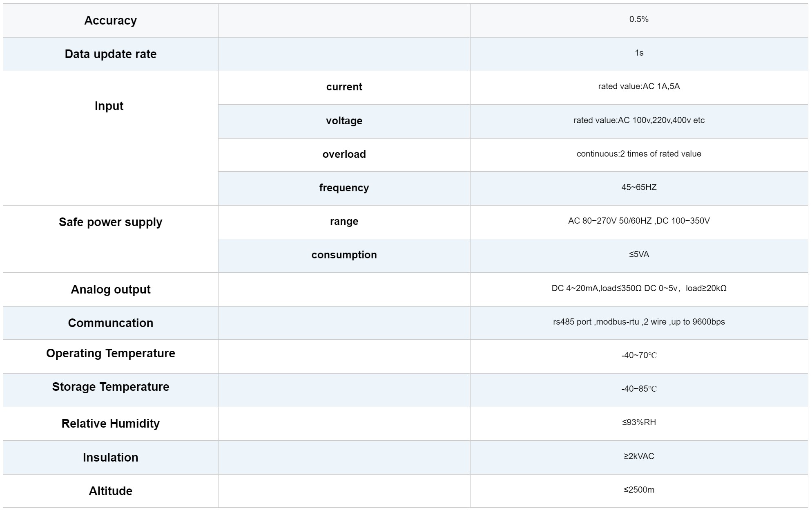The image size is (812, 511).
Task: Click the Relative Humidity label
Action: coord(110,424)
